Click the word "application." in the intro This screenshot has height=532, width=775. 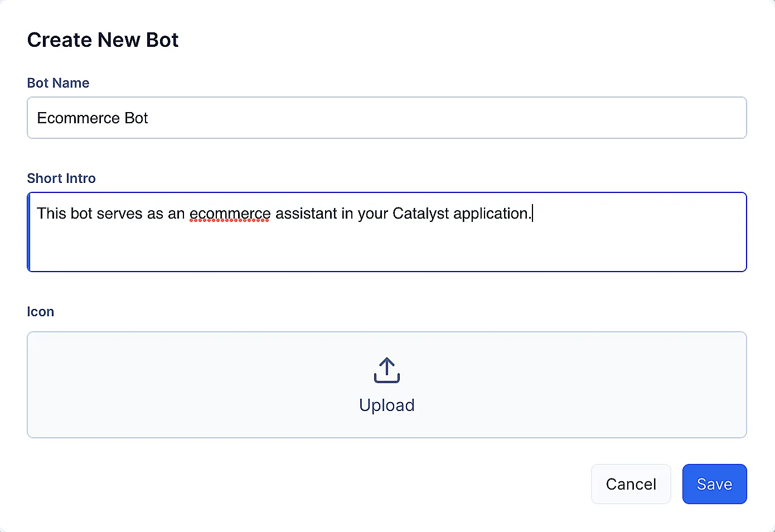(492, 214)
